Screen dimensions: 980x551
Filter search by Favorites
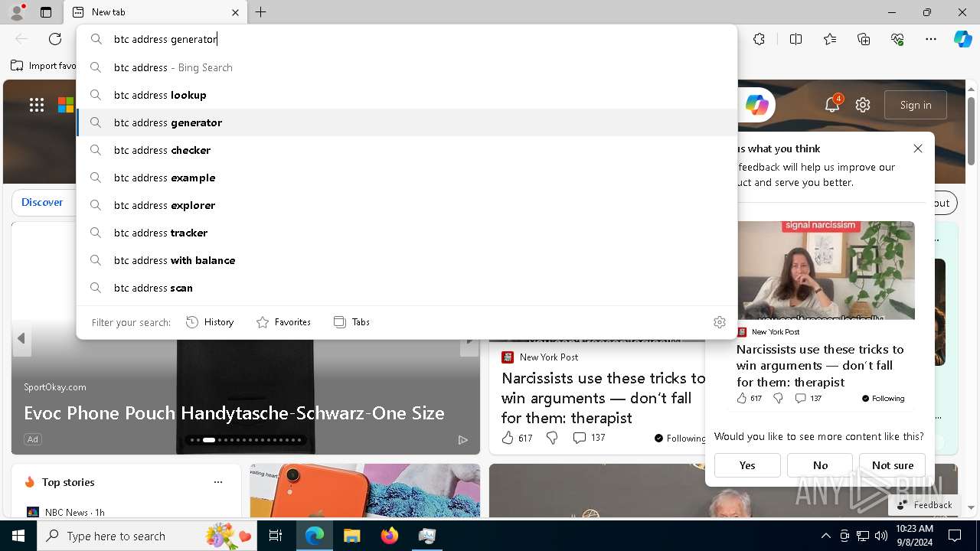point(283,322)
